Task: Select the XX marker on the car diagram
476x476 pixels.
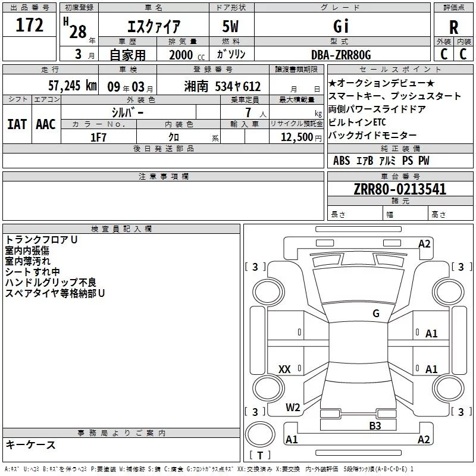Action: click(284, 369)
